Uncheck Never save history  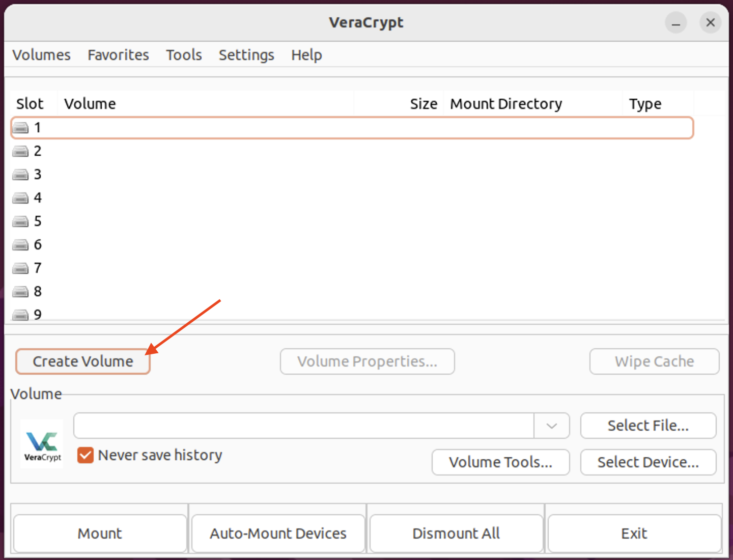[x=85, y=455]
